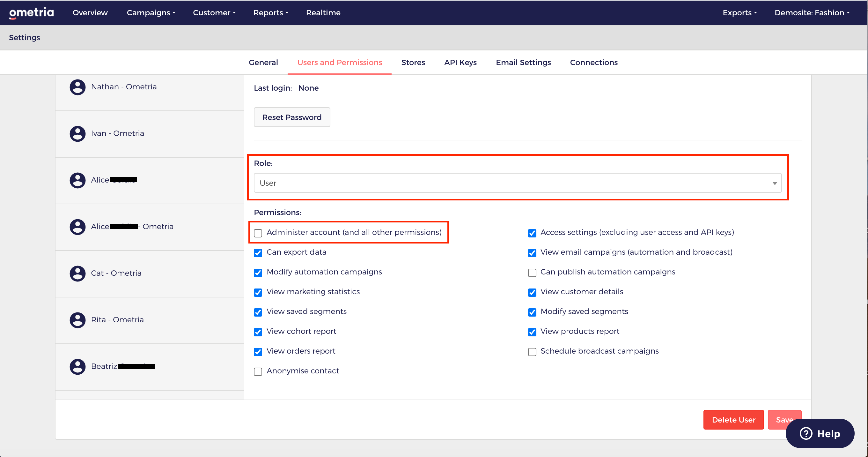868x457 pixels.
Task: Enable Administer account checkbox
Action: click(258, 233)
